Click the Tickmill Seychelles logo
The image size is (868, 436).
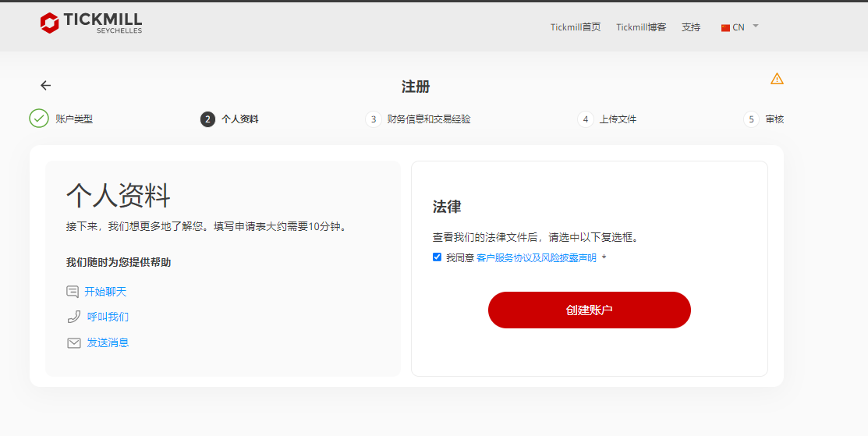90,23
